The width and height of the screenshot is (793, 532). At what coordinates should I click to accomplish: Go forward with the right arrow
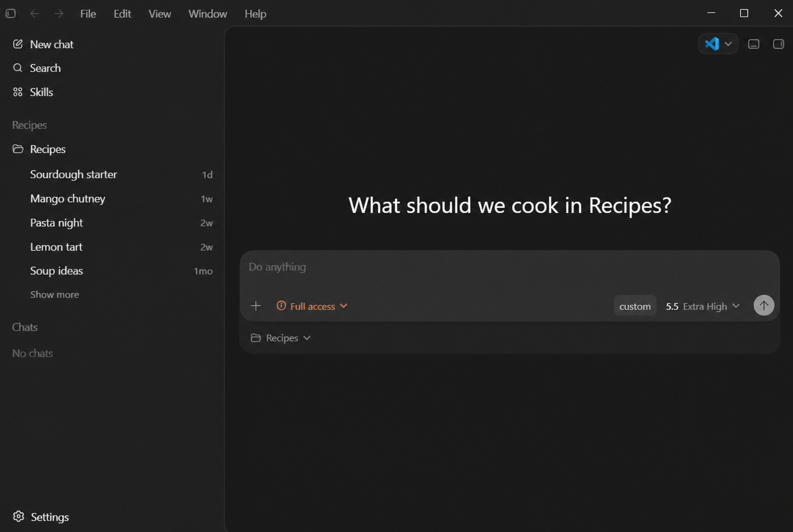[59, 13]
